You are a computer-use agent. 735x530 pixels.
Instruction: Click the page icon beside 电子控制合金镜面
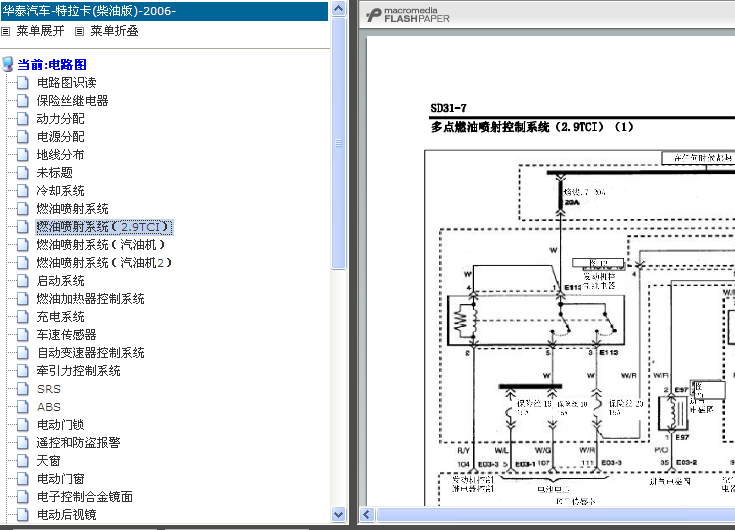pyautogui.click(x=23, y=497)
